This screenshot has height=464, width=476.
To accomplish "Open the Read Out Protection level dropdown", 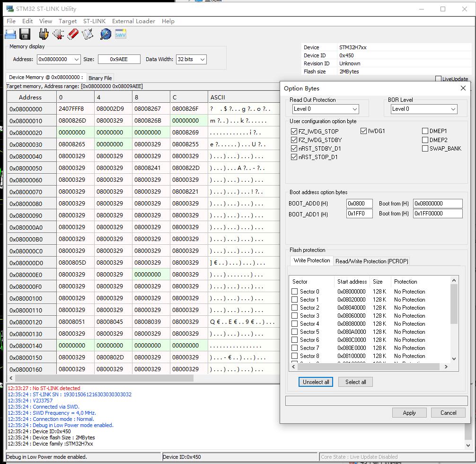I will (326, 109).
